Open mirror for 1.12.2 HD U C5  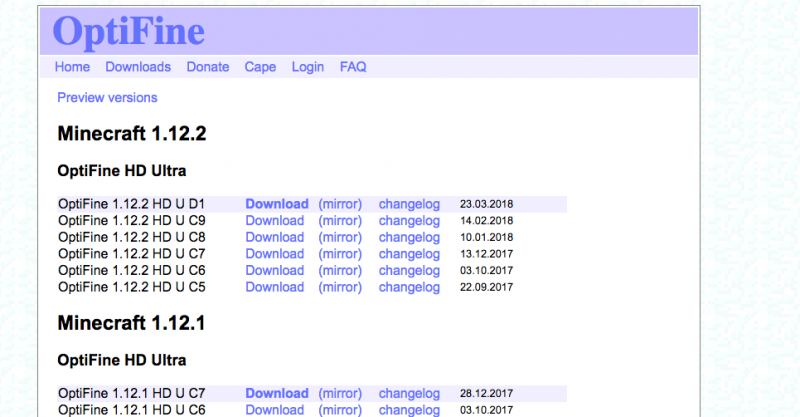(340, 287)
